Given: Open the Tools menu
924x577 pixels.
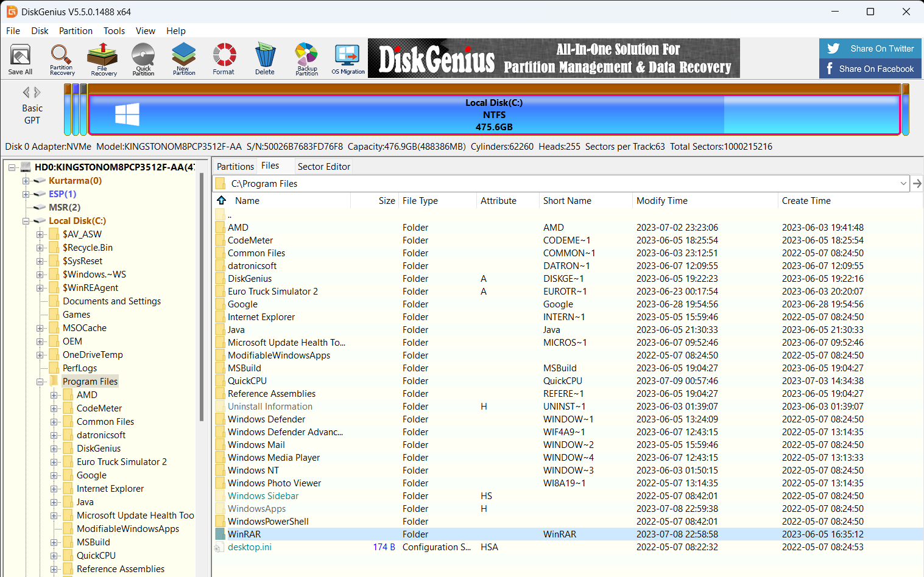Looking at the screenshot, I should (114, 30).
